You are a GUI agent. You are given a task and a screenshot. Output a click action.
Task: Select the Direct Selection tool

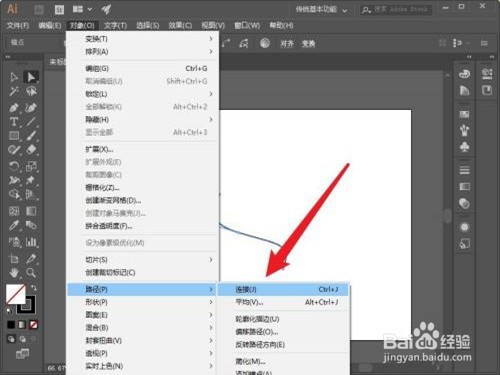click(x=31, y=77)
